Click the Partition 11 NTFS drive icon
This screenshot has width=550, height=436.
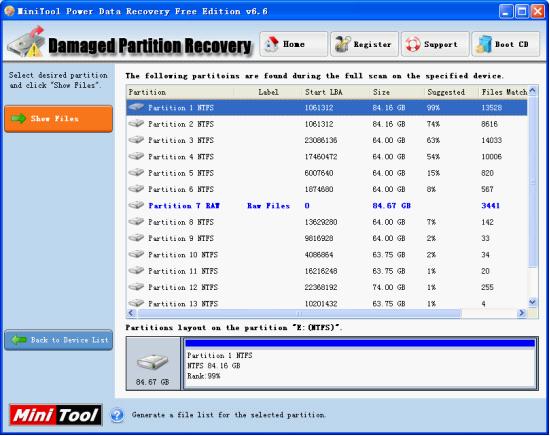(x=136, y=270)
